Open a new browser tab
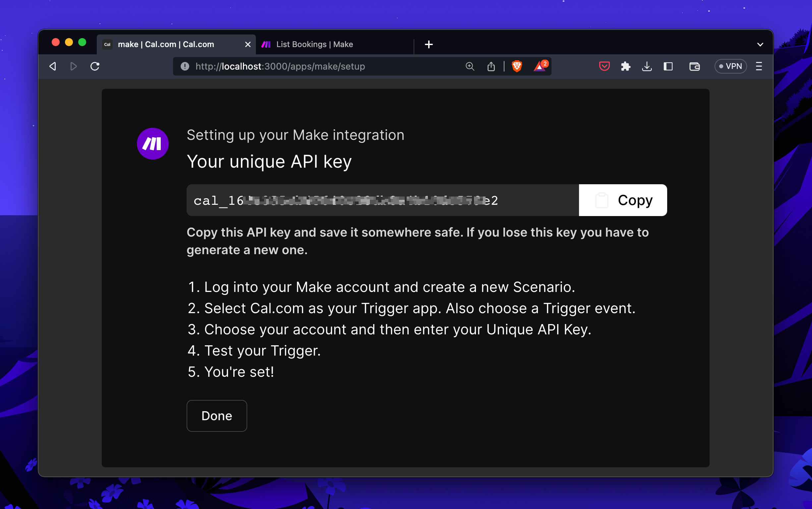 click(429, 44)
